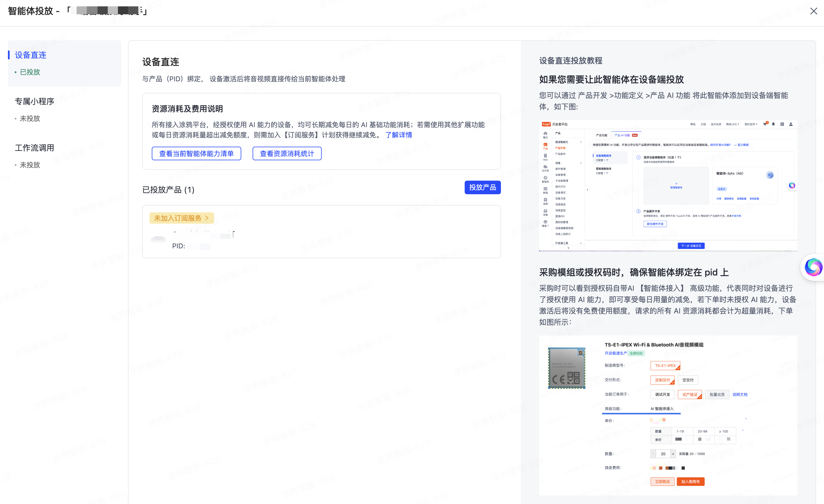
Task: Open the 了解详情 link
Action: [399, 135]
